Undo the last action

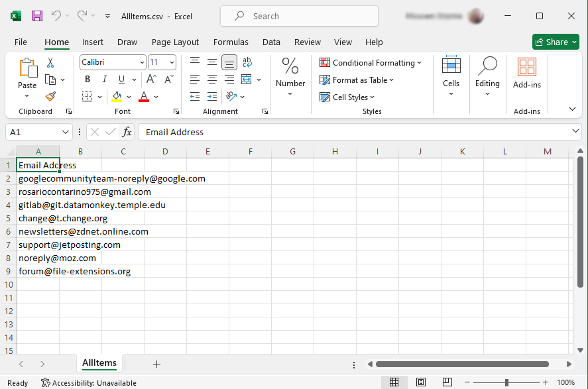tap(56, 16)
